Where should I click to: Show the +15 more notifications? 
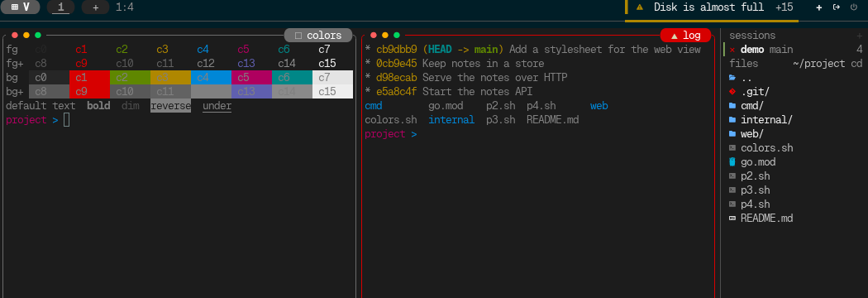click(x=784, y=7)
